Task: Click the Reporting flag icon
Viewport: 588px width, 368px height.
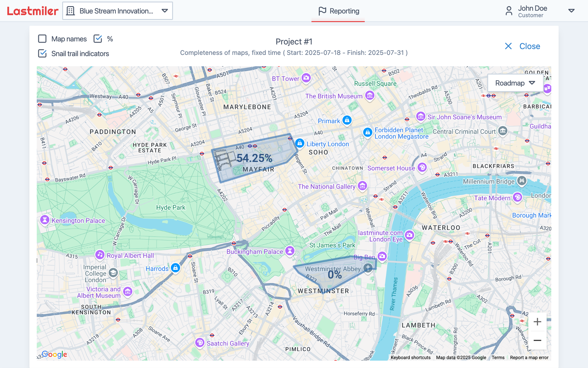Action: 322,11
